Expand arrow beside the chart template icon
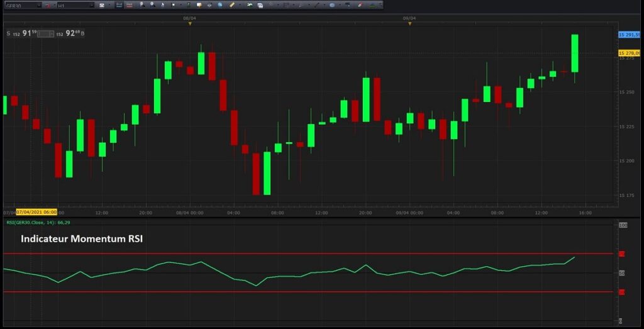This screenshot has height=329, width=644. click(109, 6)
